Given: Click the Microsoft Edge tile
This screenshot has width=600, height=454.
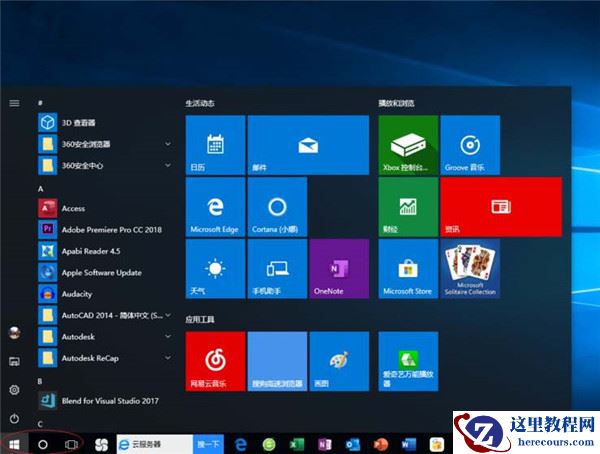Looking at the screenshot, I should (x=215, y=207).
